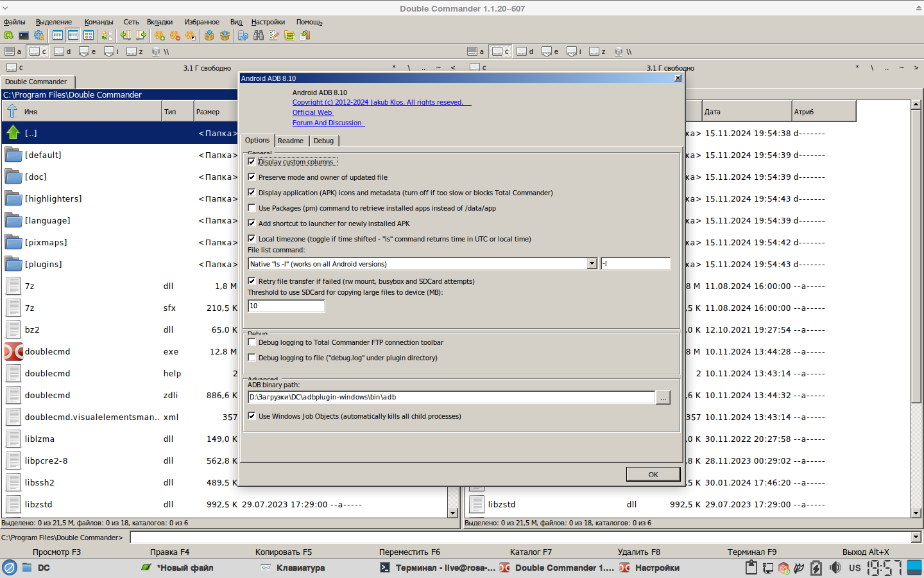Browse for ADB binary path with ... button

pos(663,398)
